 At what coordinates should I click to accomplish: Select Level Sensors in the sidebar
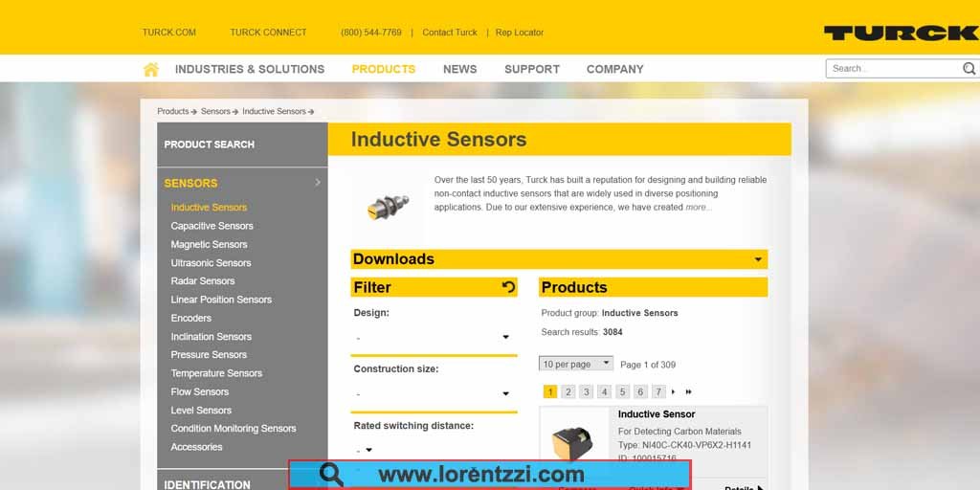coord(201,410)
